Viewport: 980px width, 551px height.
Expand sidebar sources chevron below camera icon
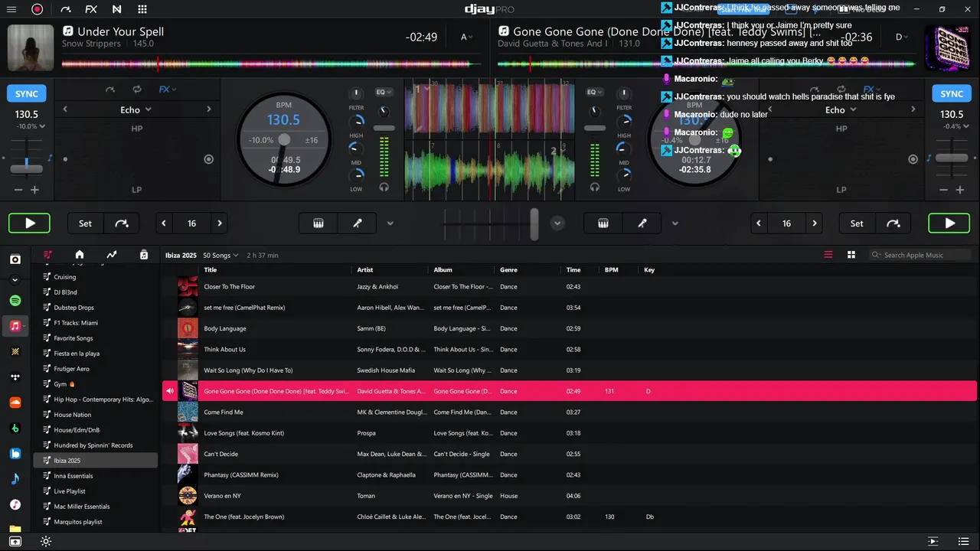pyautogui.click(x=15, y=280)
